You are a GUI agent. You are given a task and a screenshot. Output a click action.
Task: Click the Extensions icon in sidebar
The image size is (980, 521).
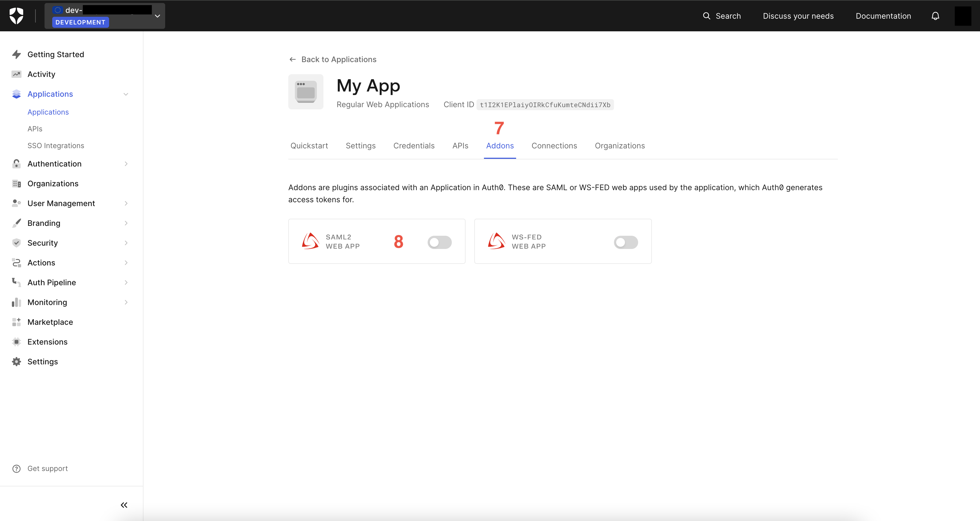point(16,342)
